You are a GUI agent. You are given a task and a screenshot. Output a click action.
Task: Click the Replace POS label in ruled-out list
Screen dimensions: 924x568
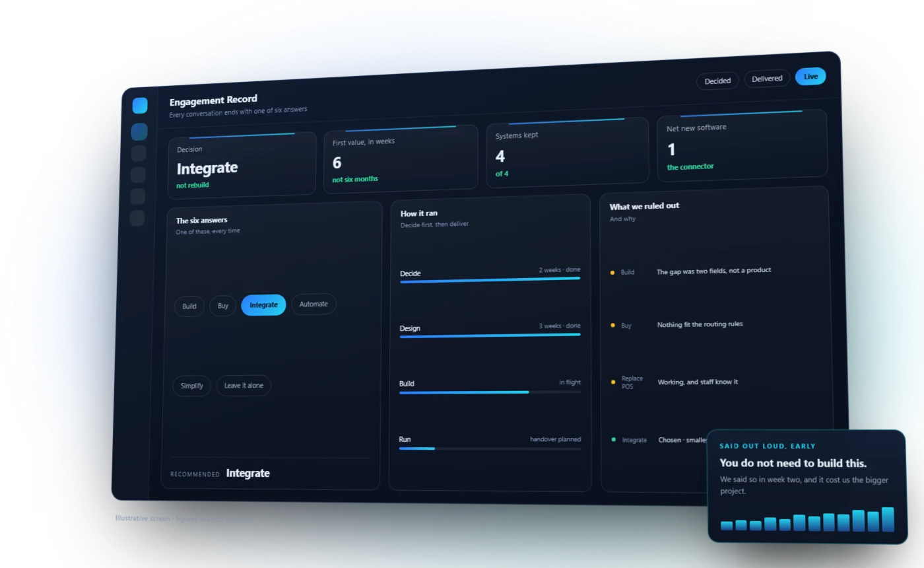click(632, 382)
